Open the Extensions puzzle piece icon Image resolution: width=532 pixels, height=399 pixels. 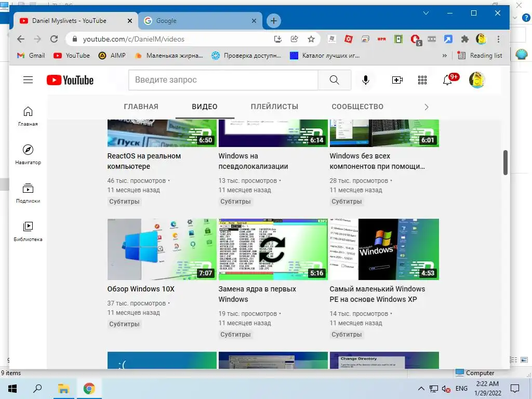coord(464,39)
